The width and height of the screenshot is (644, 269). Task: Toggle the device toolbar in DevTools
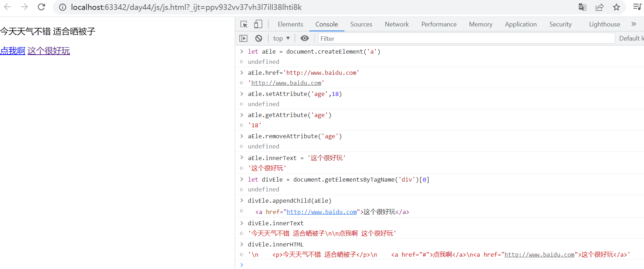point(258,24)
